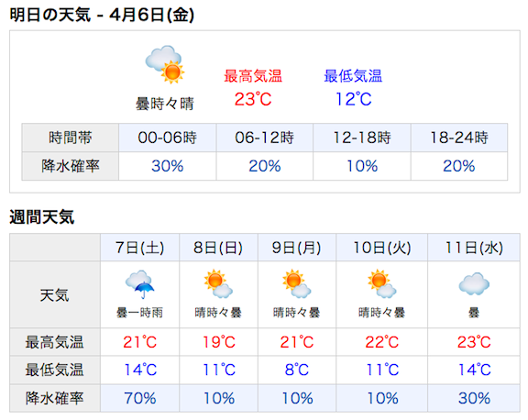Select the 06-12時 time slot header
This screenshot has height=420, width=528.
[265, 138]
